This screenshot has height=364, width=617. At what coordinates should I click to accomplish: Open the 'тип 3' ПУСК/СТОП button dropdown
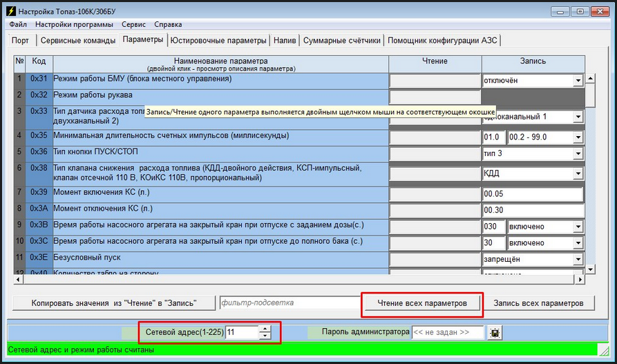[578, 153]
